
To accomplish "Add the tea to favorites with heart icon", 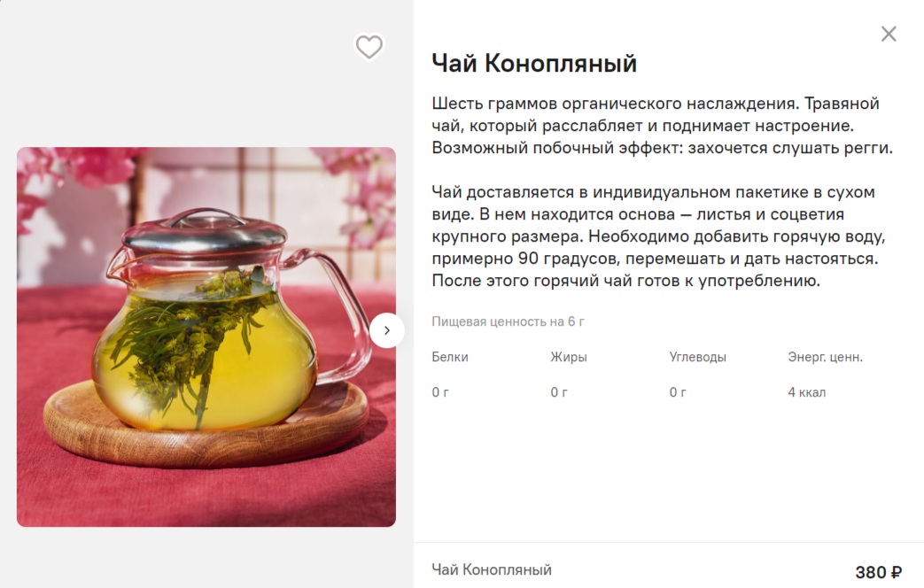I will coord(369,47).
